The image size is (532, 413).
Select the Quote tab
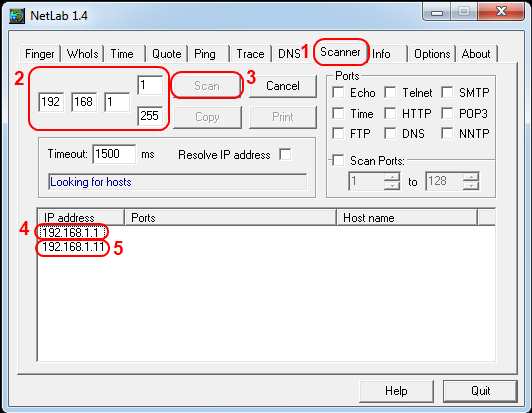click(166, 54)
